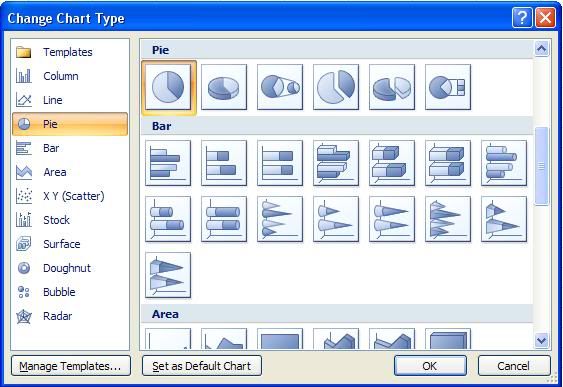Viewport: 563px width, 387px height.
Task: Pick the 3-D Area chart thumbnail
Action: 336,339
